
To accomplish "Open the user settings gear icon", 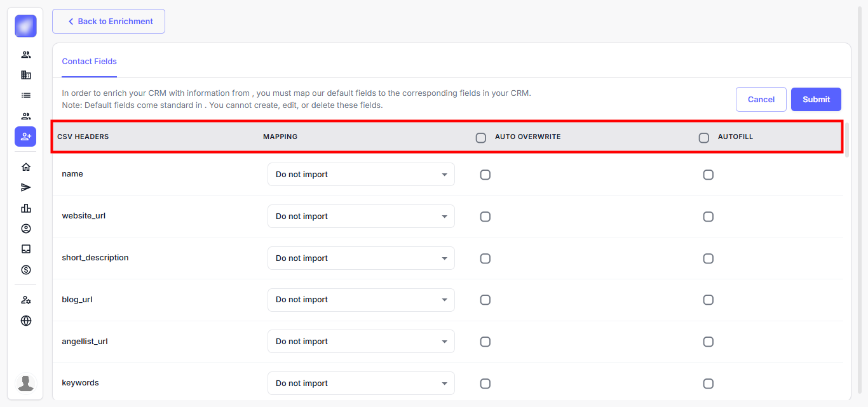I will [26, 300].
